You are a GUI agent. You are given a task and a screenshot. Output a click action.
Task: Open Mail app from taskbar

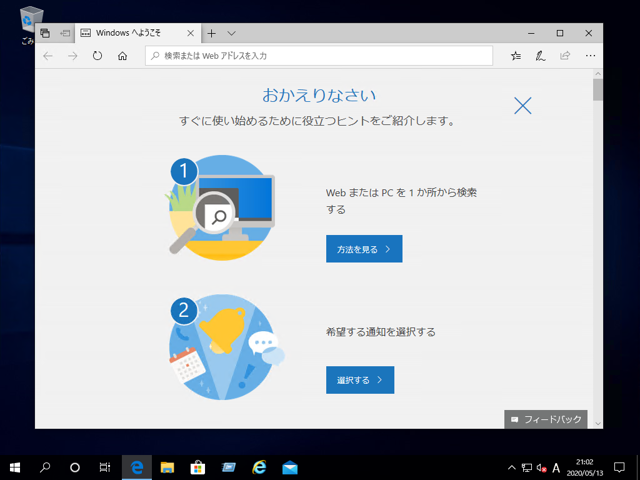(290, 467)
